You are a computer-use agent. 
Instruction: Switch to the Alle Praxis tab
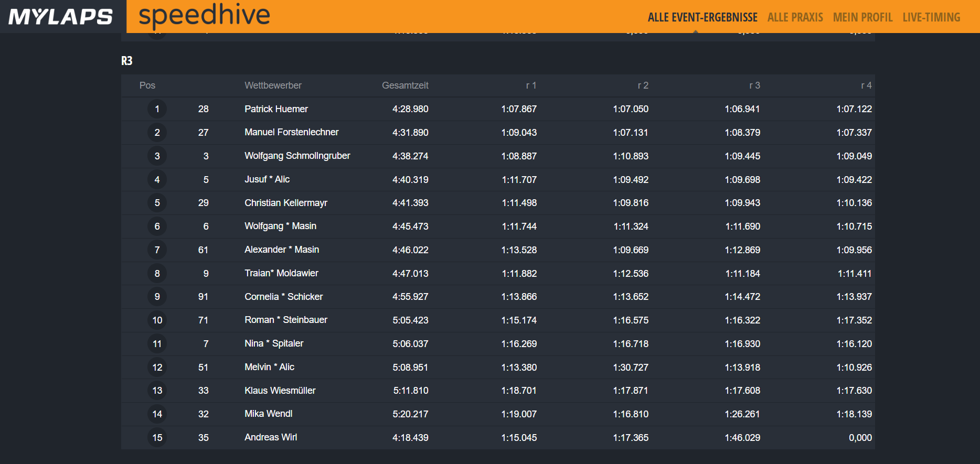tap(795, 17)
